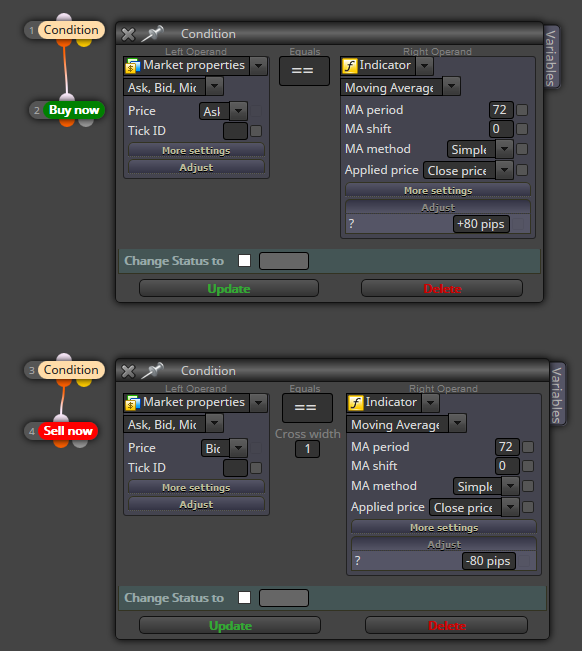Open Variables tab of upper panel

coord(551,58)
